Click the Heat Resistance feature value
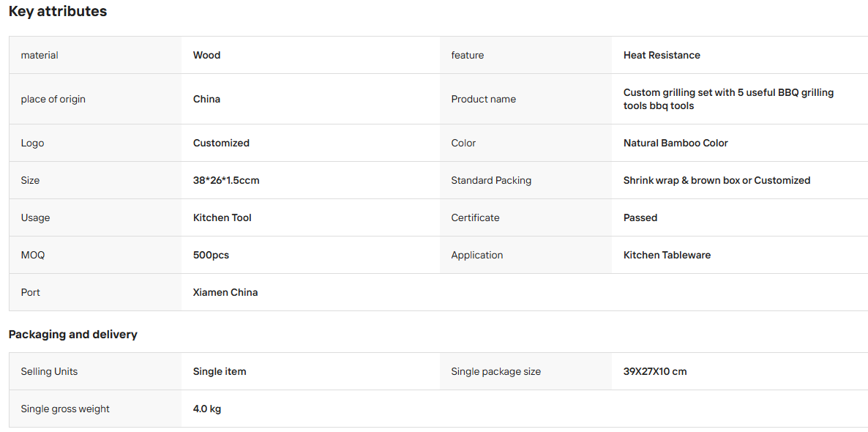The width and height of the screenshot is (868, 432). (662, 55)
